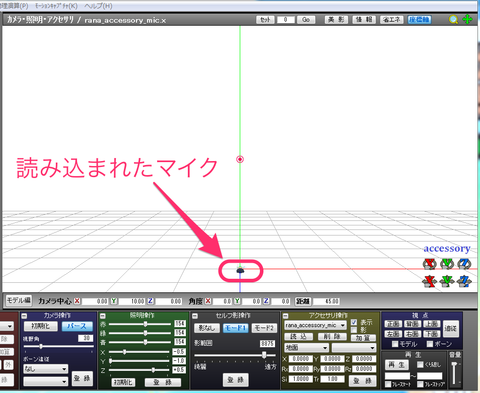Image resolution: width=480 pixels, height=393 pixels.
Task: Toggle the フレ・スタート checkbox
Action: click(x=388, y=384)
